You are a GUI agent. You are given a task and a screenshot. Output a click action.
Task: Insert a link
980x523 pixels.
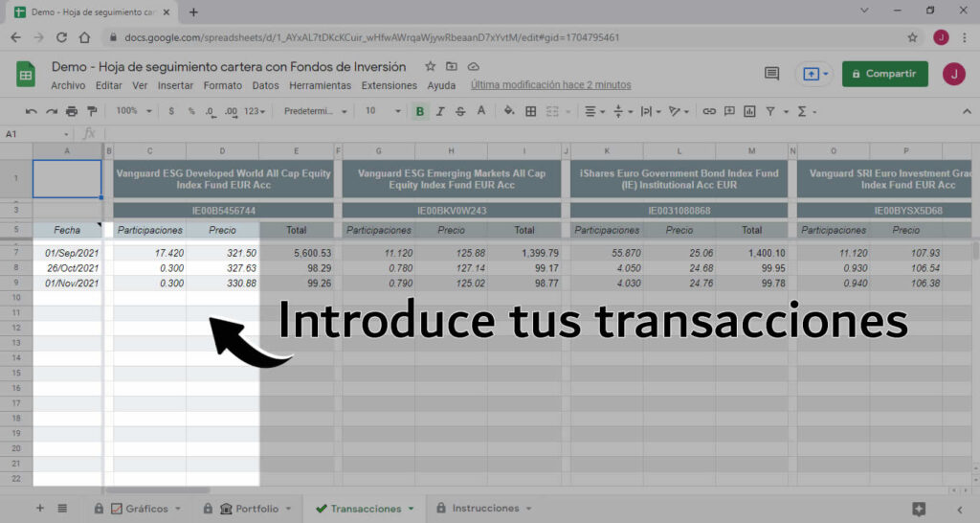click(x=709, y=111)
